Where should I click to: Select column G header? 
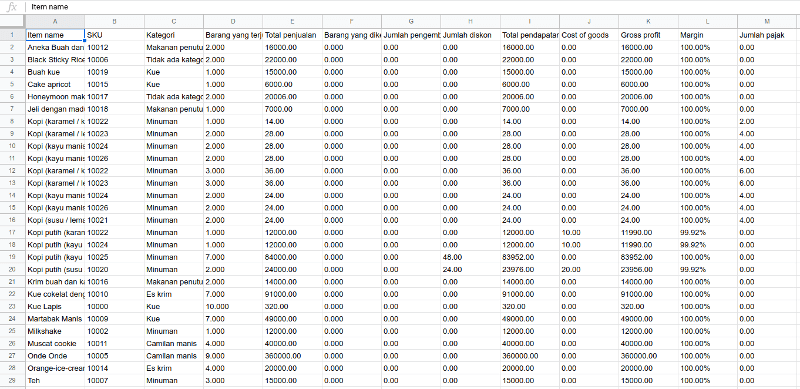click(411, 21)
